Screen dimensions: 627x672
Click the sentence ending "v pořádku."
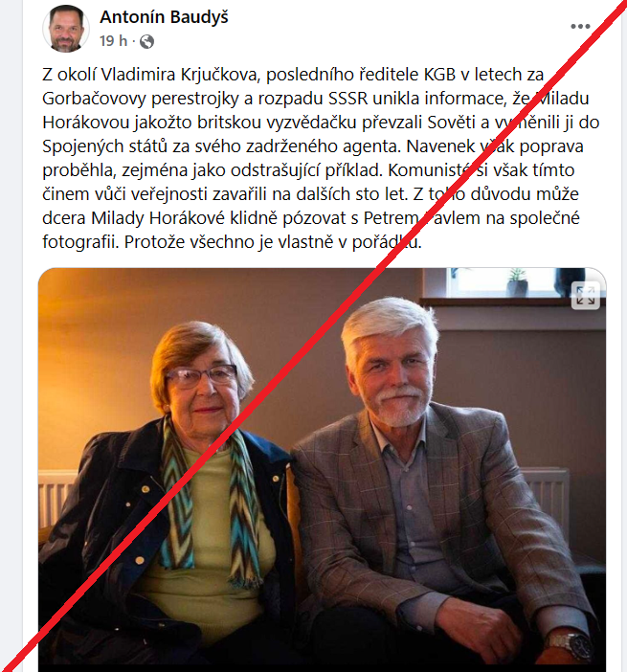coord(273,242)
